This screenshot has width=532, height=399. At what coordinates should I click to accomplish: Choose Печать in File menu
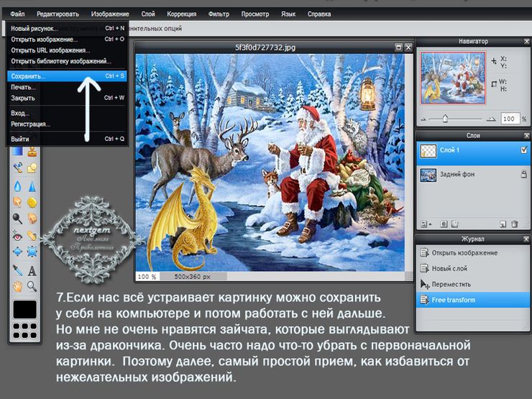click(x=67, y=87)
